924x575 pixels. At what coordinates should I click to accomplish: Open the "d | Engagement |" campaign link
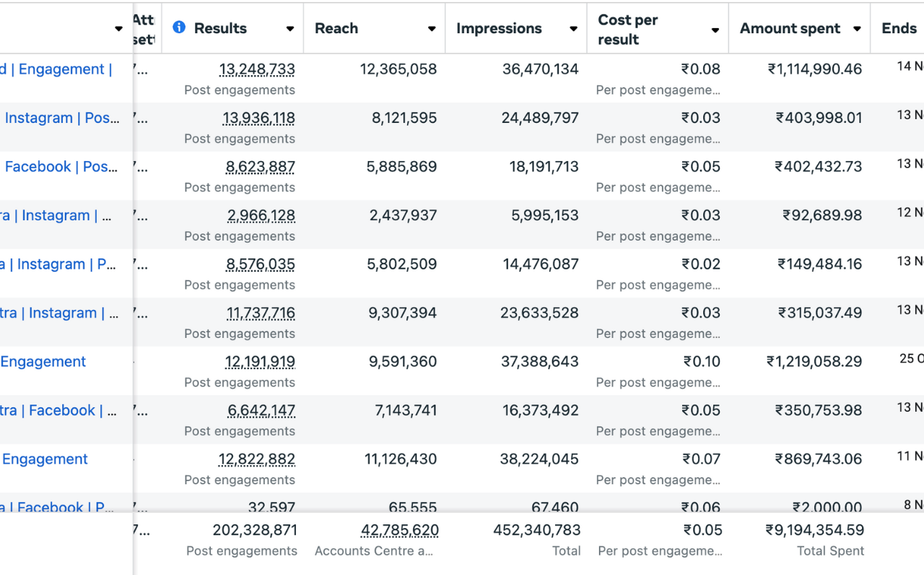(56, 69)
